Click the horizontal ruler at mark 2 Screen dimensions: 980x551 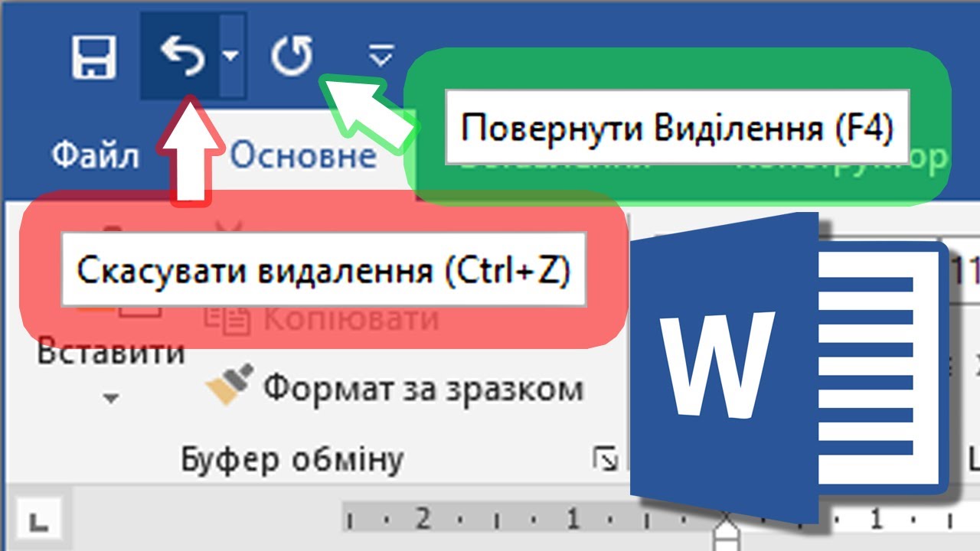[x=421, y=520]
